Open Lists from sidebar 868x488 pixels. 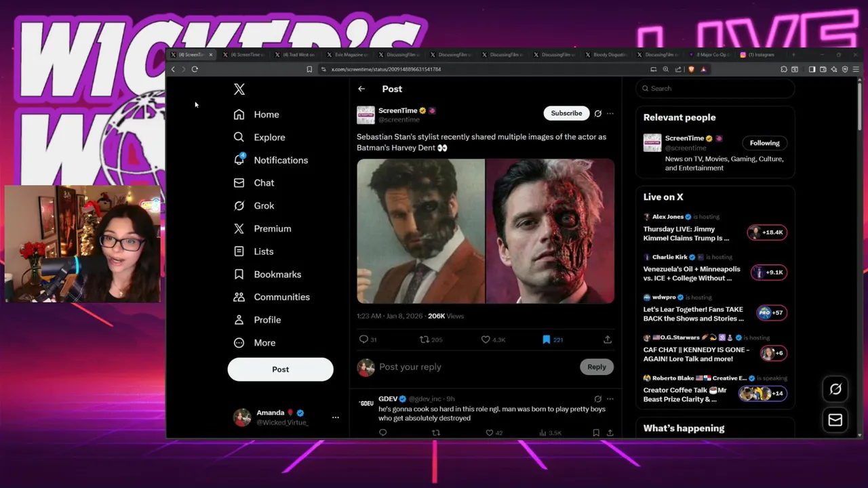click(x=253, y=251)
